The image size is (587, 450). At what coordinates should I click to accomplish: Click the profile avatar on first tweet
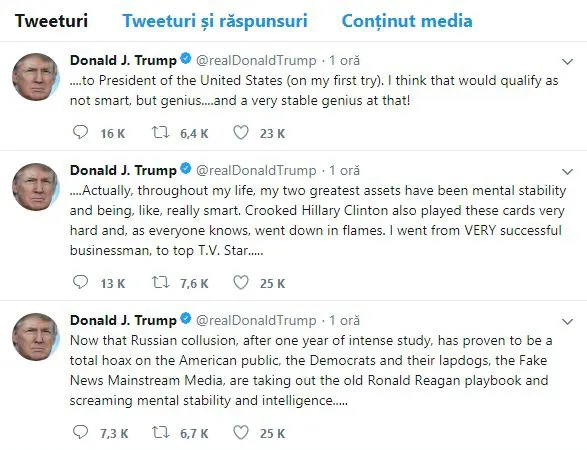[x=36, y=77]
